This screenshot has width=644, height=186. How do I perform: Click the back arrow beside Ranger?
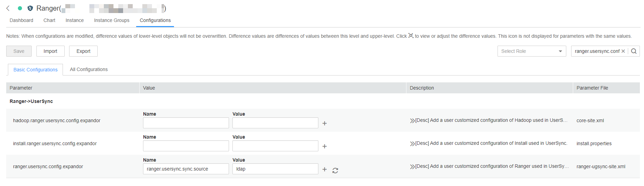[8, 8]
